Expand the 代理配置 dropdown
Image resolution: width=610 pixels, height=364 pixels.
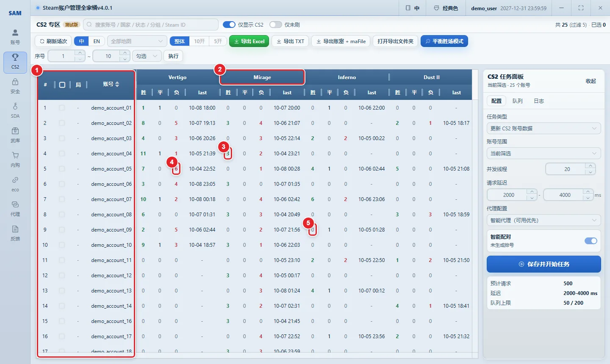tap(543, 220)
